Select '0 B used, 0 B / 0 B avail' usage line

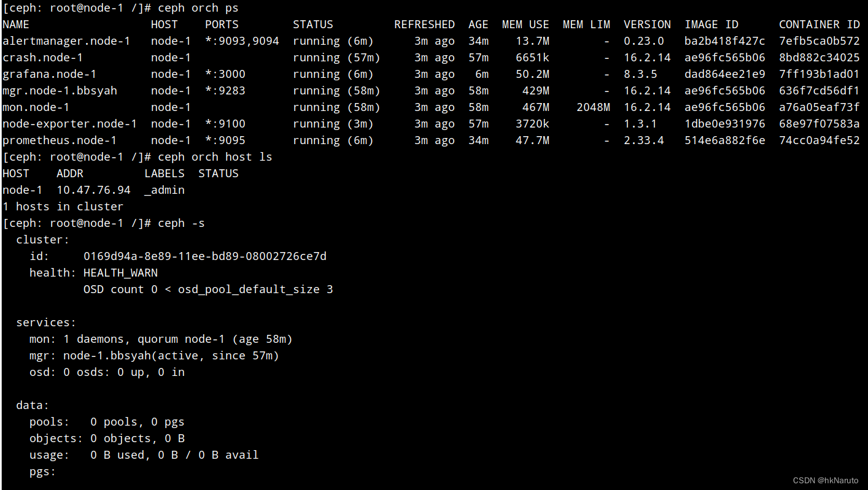174,455
